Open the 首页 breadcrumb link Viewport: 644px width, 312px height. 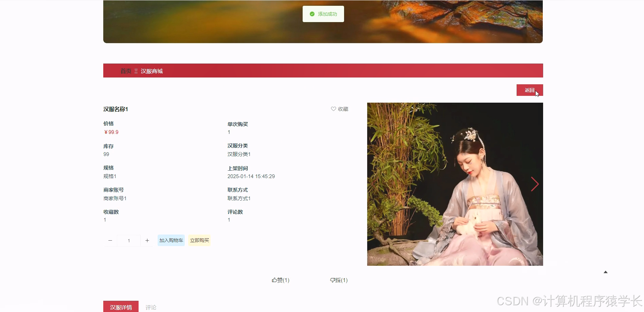click(125, 71)
